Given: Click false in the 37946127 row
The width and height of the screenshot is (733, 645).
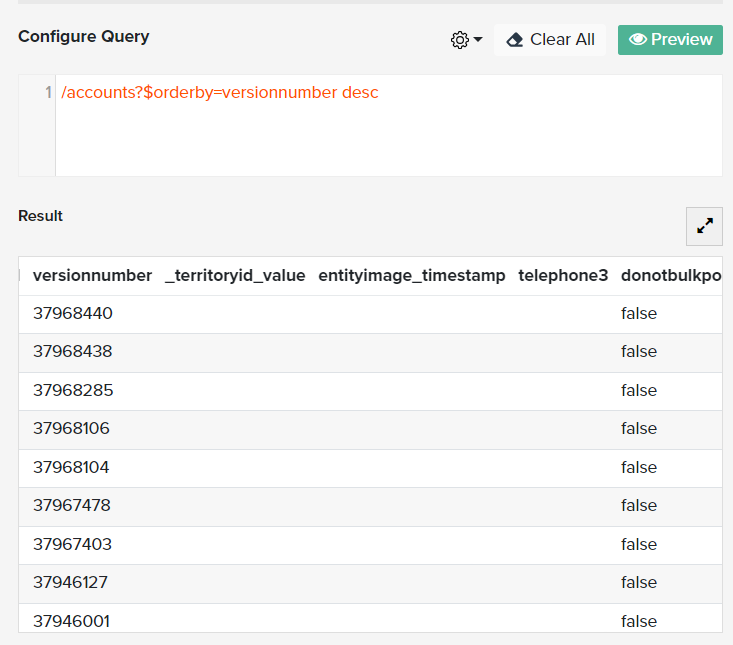Looking at the screenshot, I should [x=639, y=582].
